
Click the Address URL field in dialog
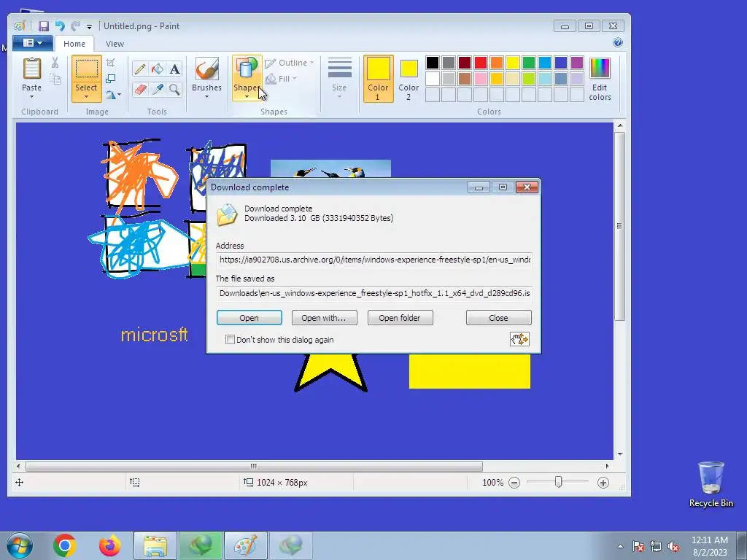(x=374, y=260)
